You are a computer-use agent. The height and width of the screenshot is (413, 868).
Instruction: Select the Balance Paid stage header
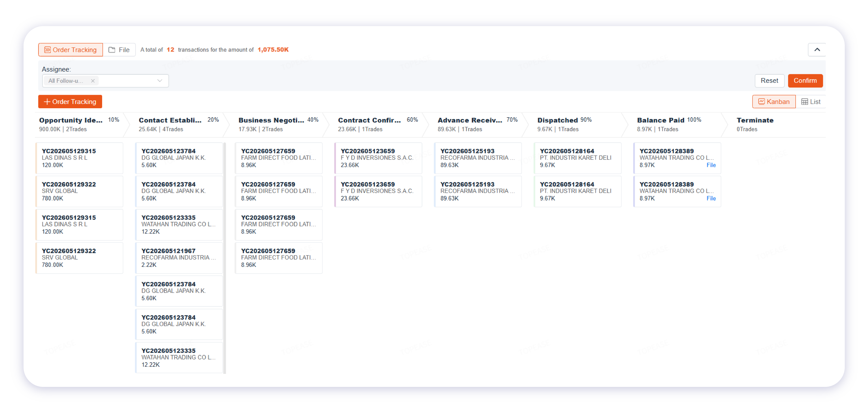pos(678,125)
